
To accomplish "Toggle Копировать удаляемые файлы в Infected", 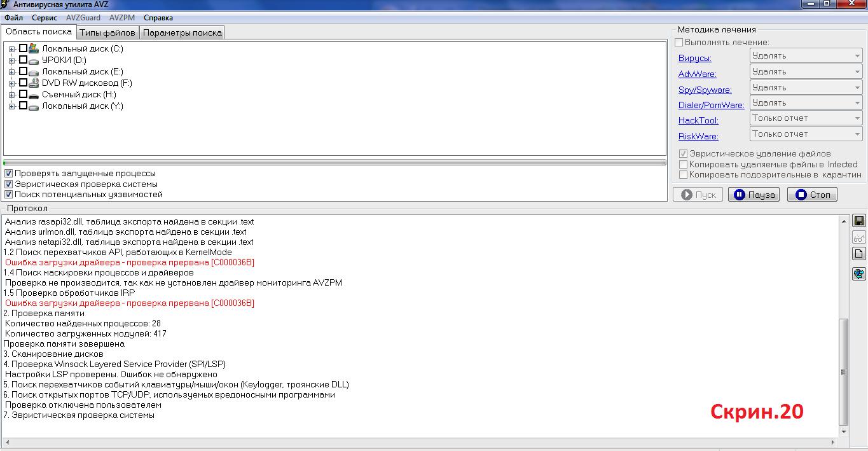I will point(684,164).
